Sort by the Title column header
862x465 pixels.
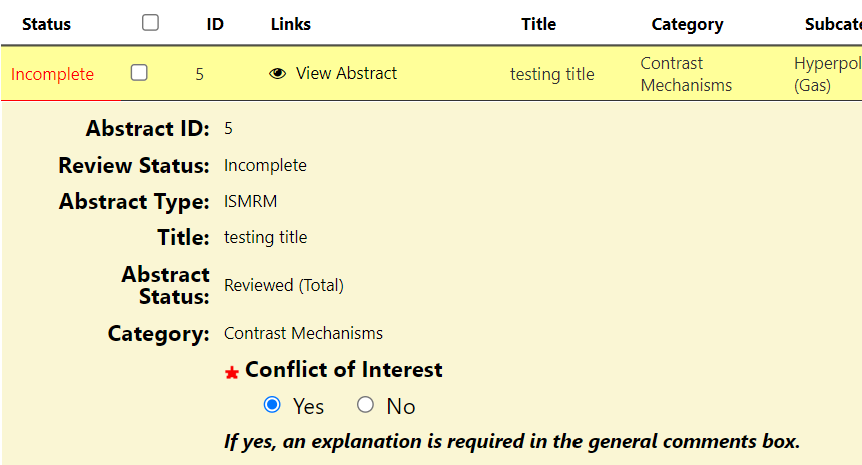(x=538, y=24)
